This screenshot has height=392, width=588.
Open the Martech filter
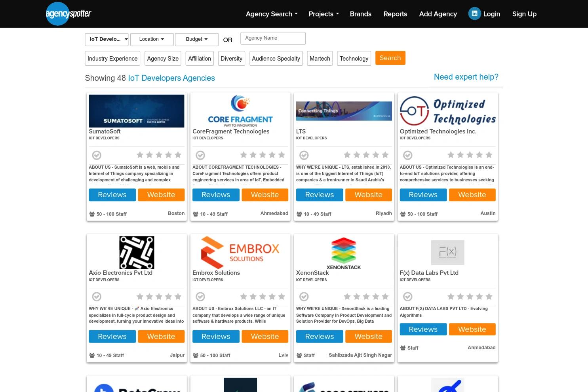pos(320,58)
